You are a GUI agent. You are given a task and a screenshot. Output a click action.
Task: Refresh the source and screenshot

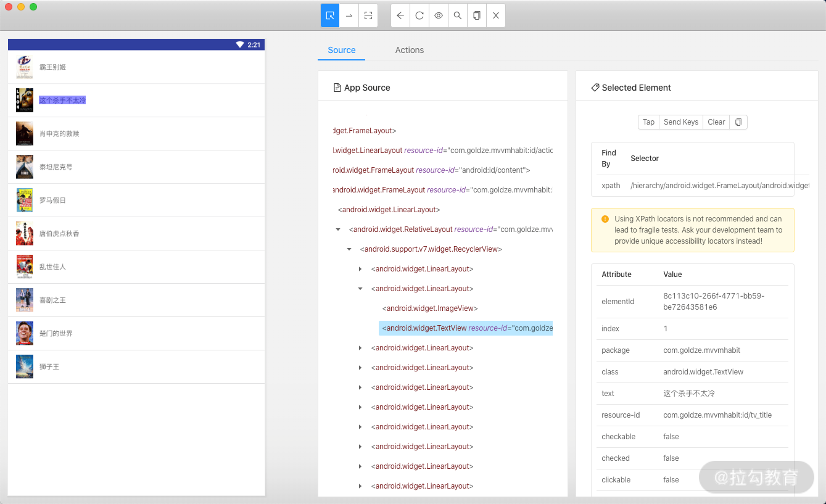coord(419,15)
